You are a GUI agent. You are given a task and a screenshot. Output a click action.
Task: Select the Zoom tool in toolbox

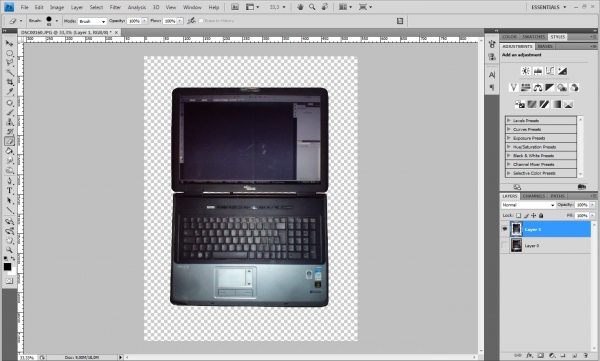(9, 250)
